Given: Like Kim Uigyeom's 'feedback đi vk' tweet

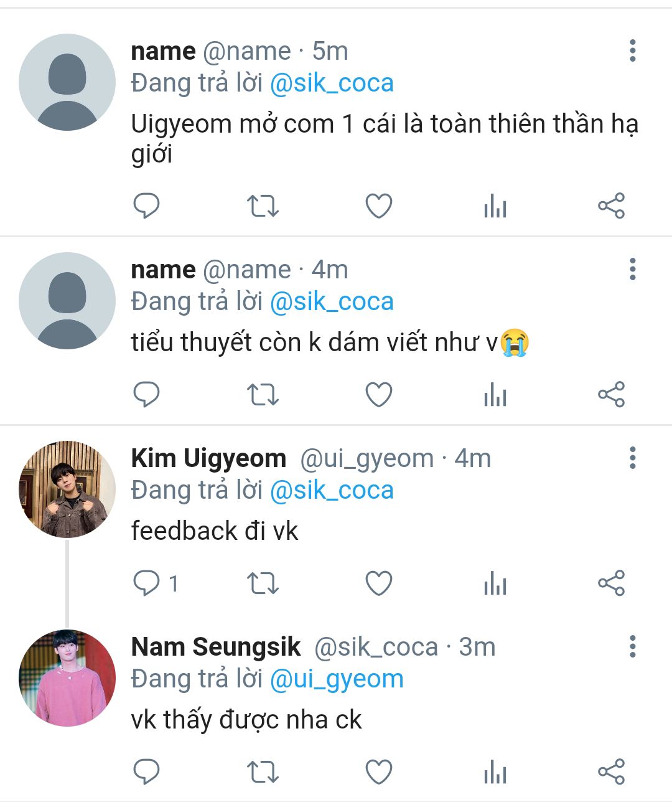Looking at the screenshot, I should pyautogui.click(x=378, y=583).
